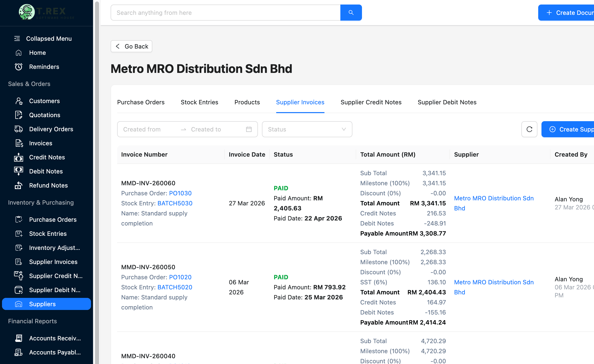Switch to the Purchase Orders tab
The image size is (594, 364).
(141, 102)
